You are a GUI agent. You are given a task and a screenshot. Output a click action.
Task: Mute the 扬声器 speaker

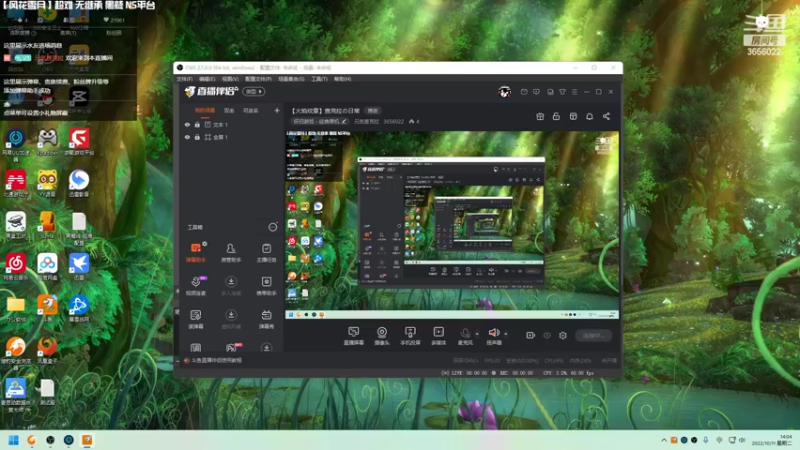pyautogui.click(x=493, y=336)
